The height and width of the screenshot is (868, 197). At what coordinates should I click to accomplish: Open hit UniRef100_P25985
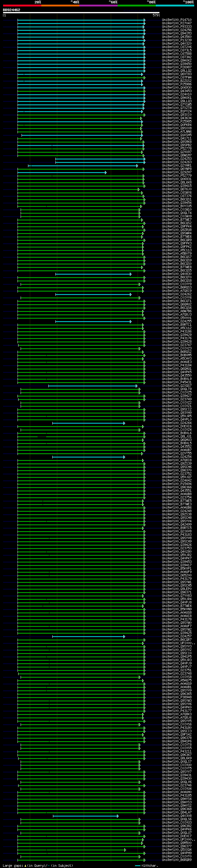pos(176,122)
